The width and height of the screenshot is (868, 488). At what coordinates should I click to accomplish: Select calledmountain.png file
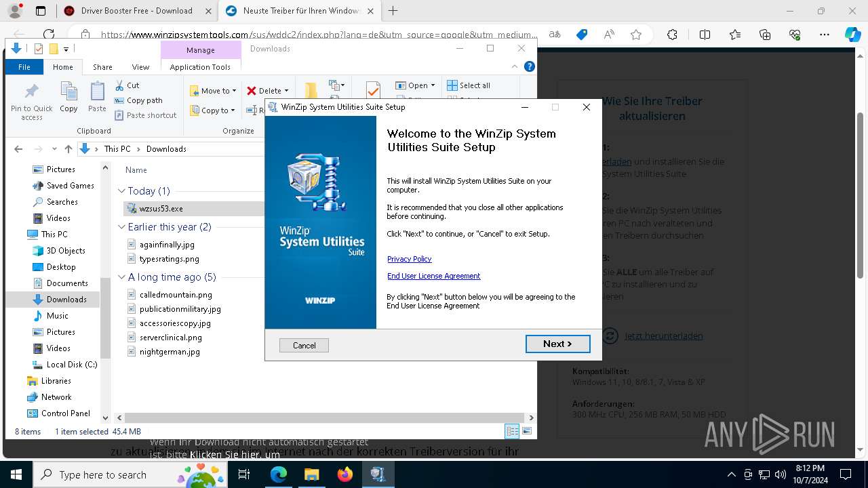click(x=176, y=295)
